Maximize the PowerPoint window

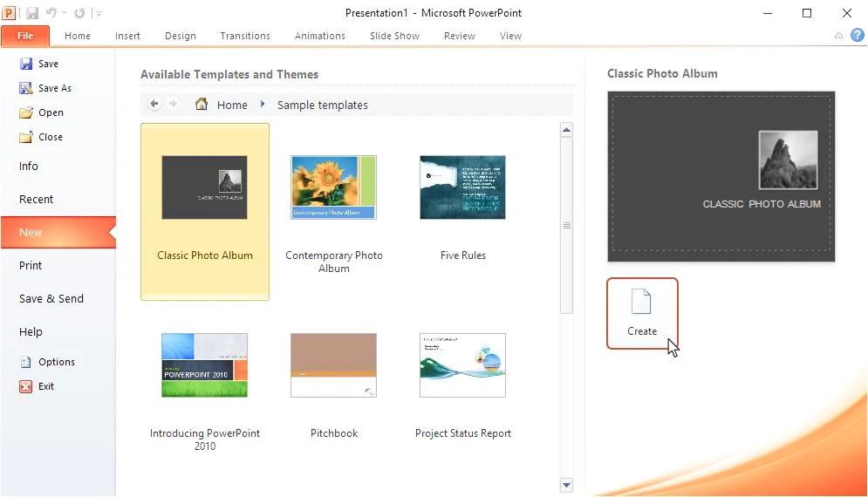click(807, 13)
